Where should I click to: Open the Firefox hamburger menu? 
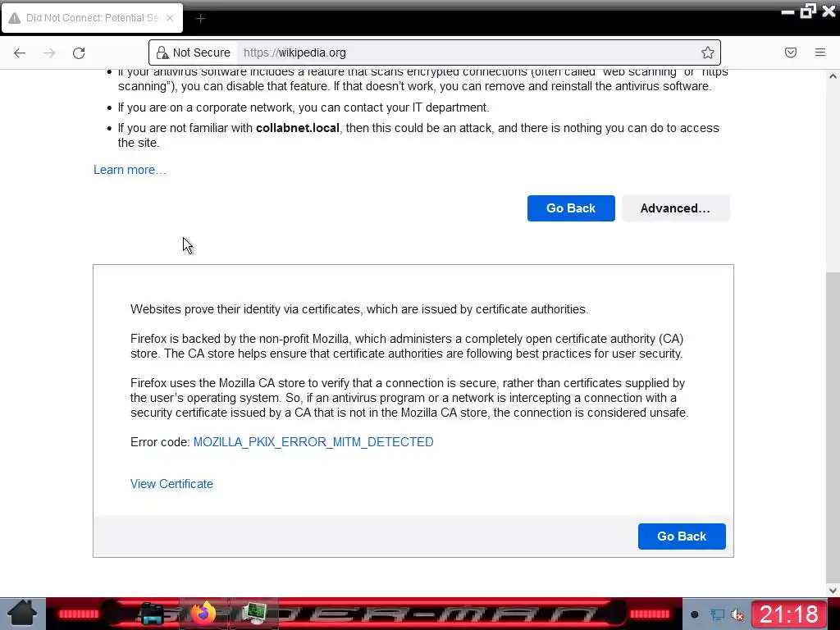click(x=820, y=52)
